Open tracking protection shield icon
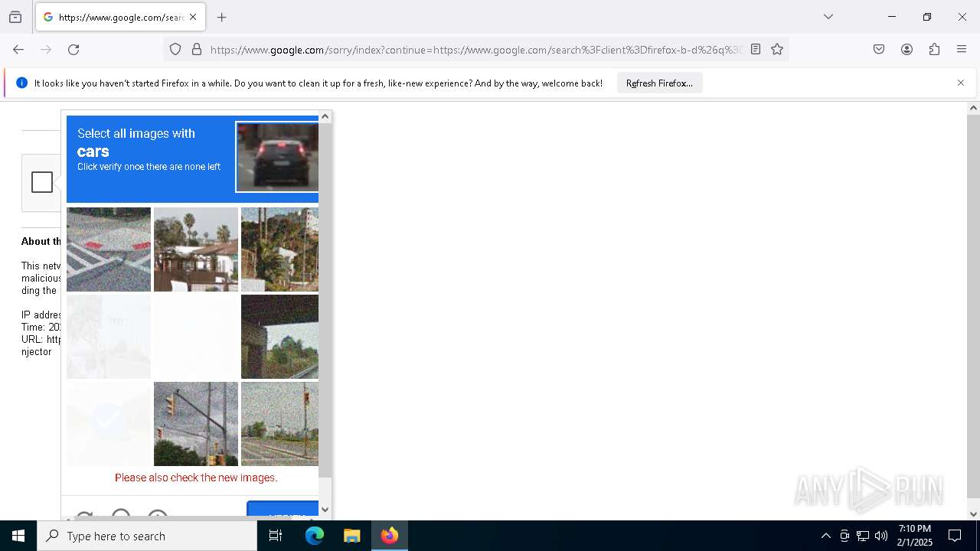Screen dimensions: 980x551 pyautogui.click(x=175, y=50)
